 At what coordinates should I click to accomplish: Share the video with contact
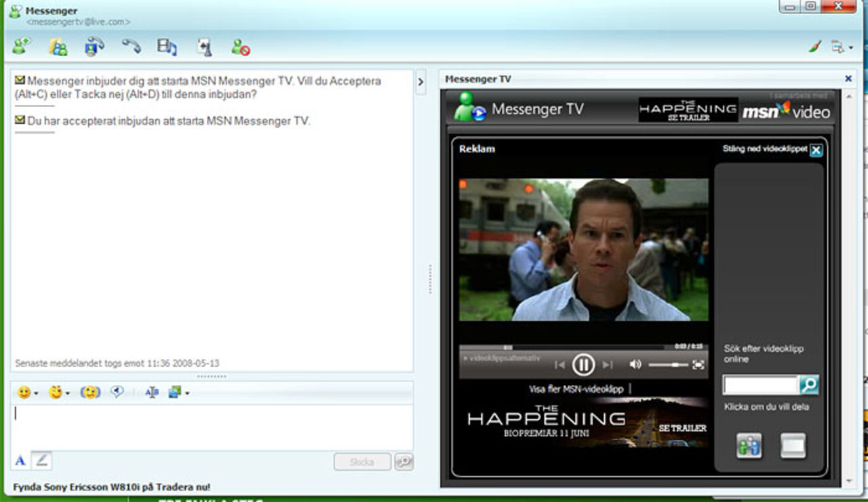tap(749, 446)
